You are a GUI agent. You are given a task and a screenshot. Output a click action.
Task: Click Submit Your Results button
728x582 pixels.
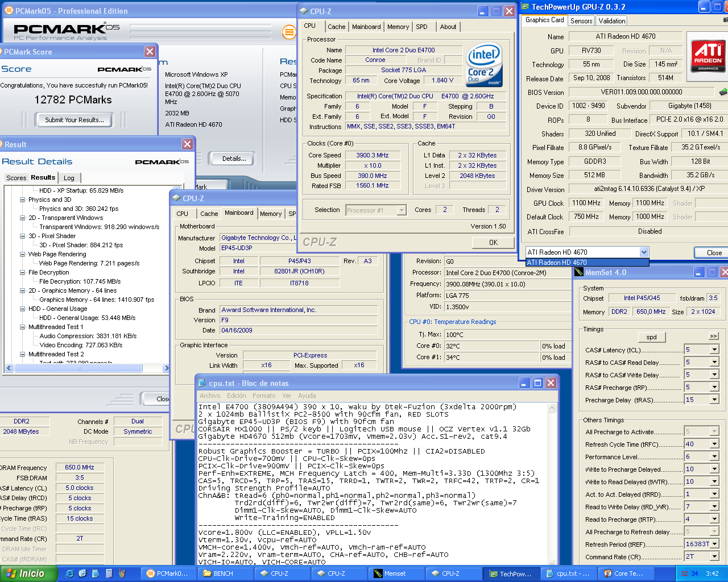(75, 120)
